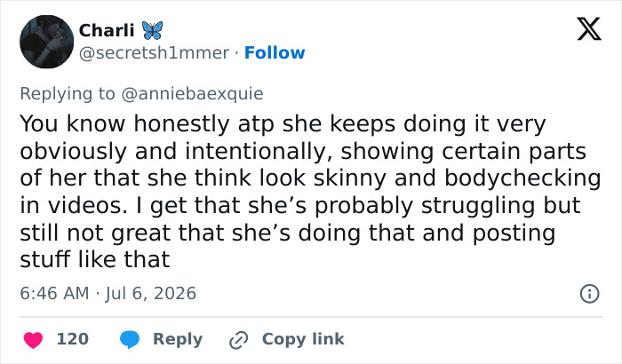Image resolution: width=622 pixels, height=364 pixels.
Task: Open Charli's round profile avatar
Action: pos(46,42)
